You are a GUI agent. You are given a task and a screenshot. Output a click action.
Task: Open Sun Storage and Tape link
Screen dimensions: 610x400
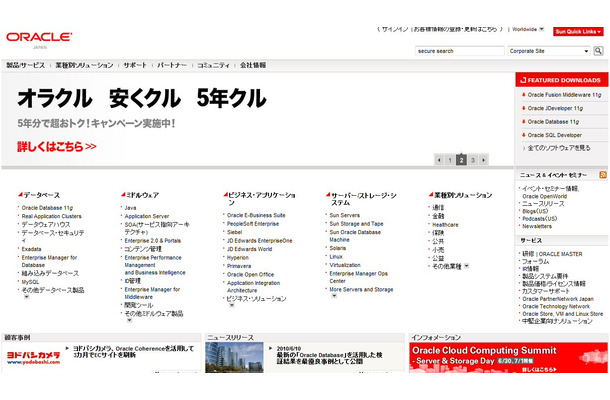[356, 224]
